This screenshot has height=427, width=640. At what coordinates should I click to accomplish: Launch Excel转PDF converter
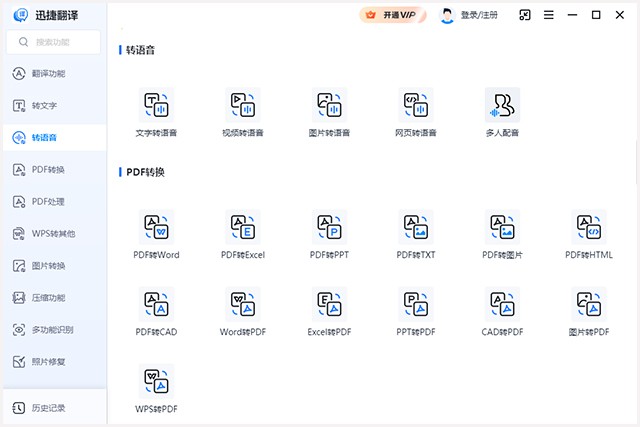(329, 311)
